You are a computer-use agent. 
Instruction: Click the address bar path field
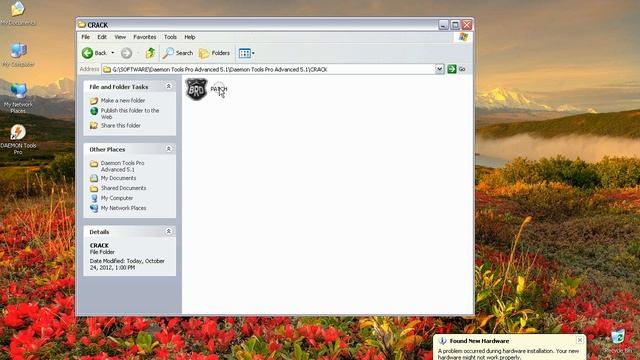pos(269,69)
